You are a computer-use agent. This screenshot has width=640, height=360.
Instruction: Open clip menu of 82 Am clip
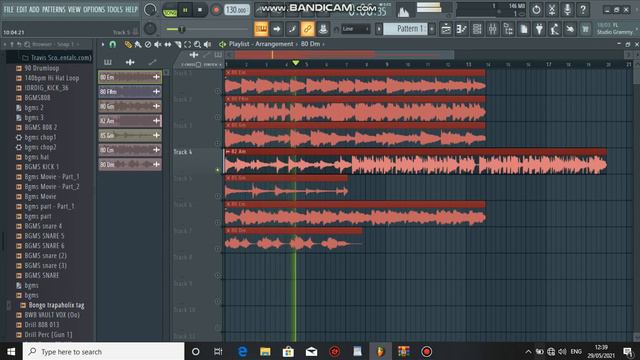pyautogui.click(x=228, y=151)
